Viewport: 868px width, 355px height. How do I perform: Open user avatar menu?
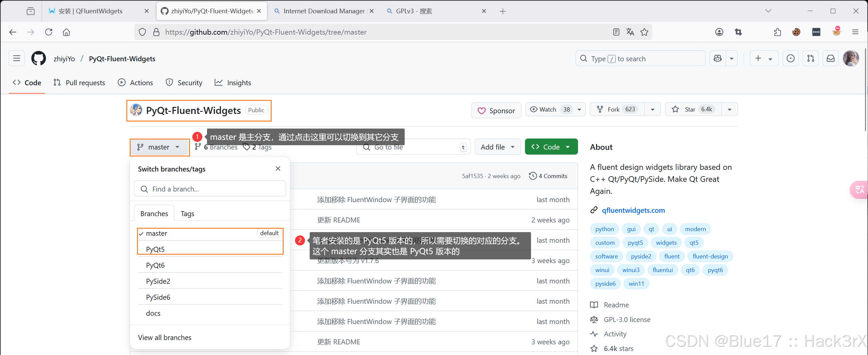[850, 59]
